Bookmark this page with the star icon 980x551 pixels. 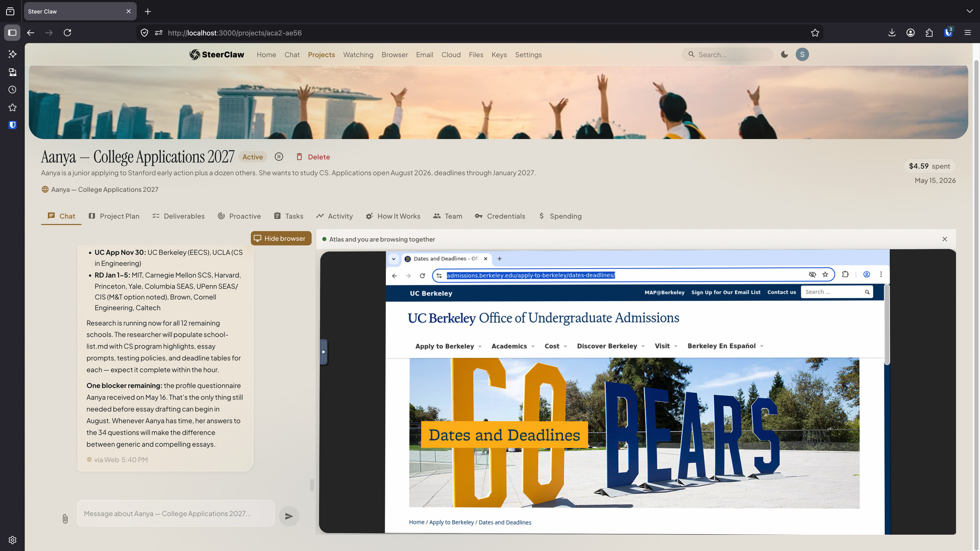pos(815,33)
